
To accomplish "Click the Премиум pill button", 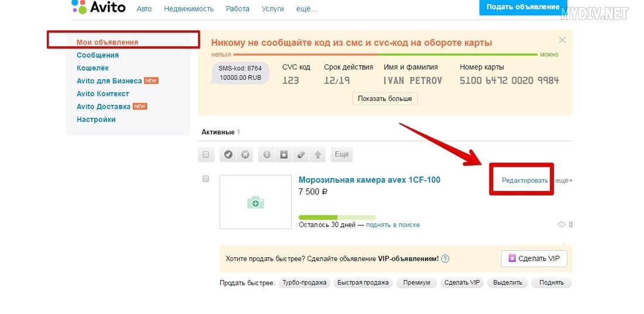I will click(x=416, y=283).
